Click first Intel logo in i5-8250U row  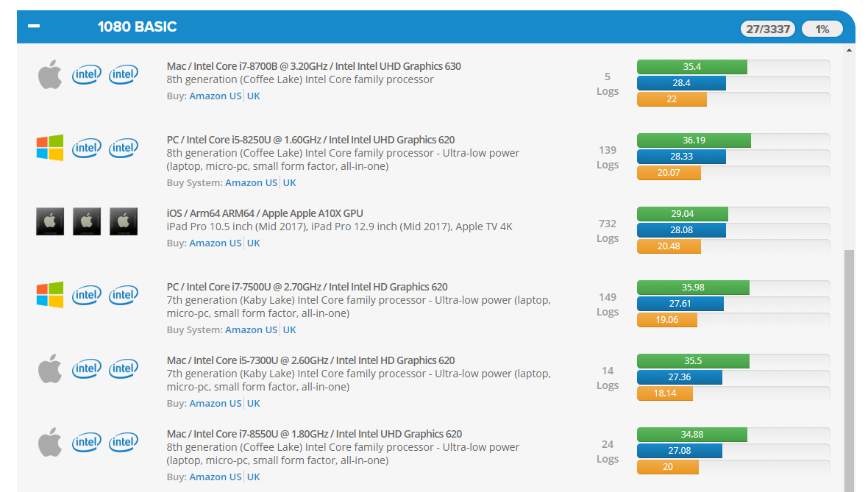click(x=86, y=148)
